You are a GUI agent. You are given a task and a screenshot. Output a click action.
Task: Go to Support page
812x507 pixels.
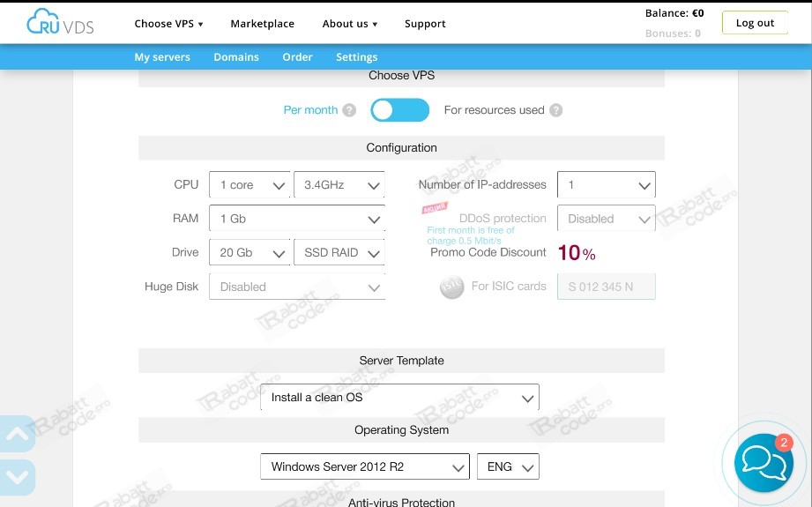click(x=425, y=24)
